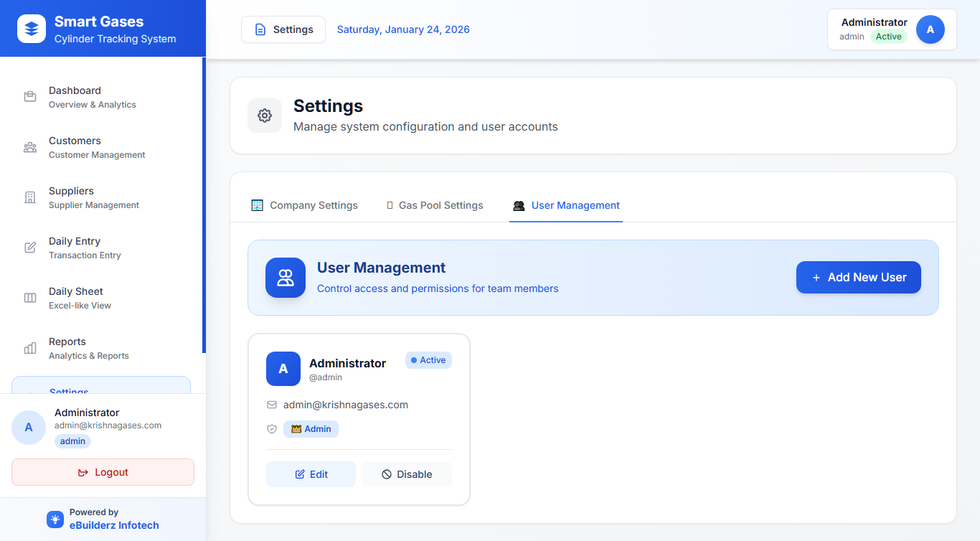The height and width of the screenshot is (541, 980).
Task: Click the sidebar user avatar circle
Action: click(29, 428)
